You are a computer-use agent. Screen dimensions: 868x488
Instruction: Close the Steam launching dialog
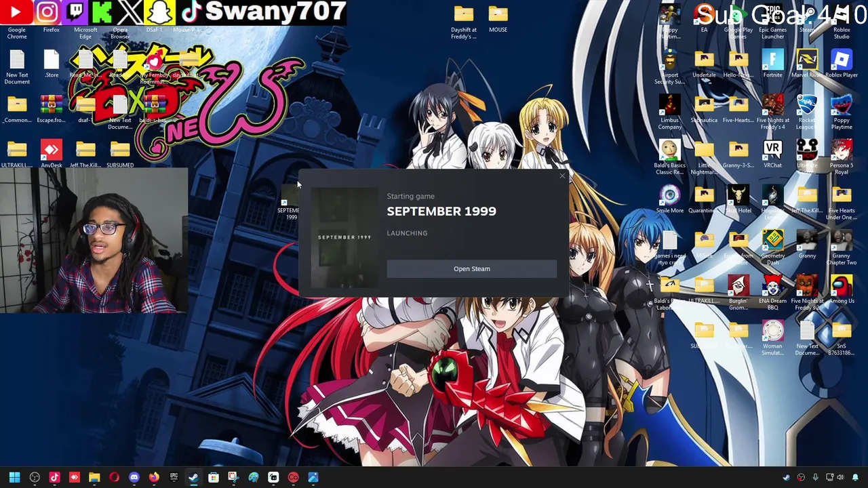tap(562, 176)
